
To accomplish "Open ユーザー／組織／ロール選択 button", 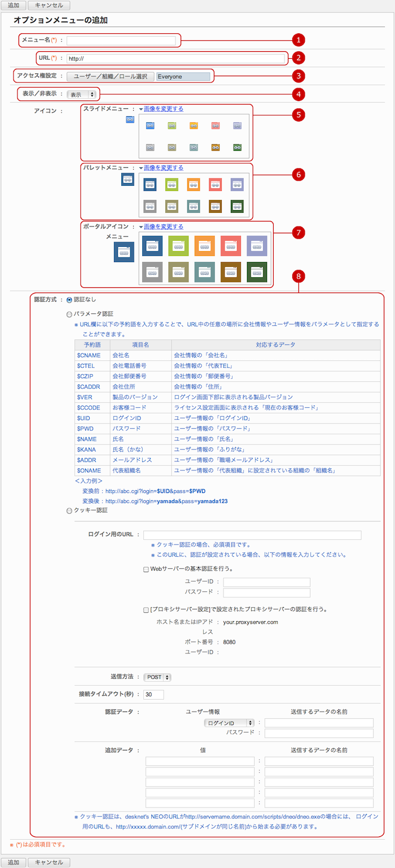I will point(111,76).
